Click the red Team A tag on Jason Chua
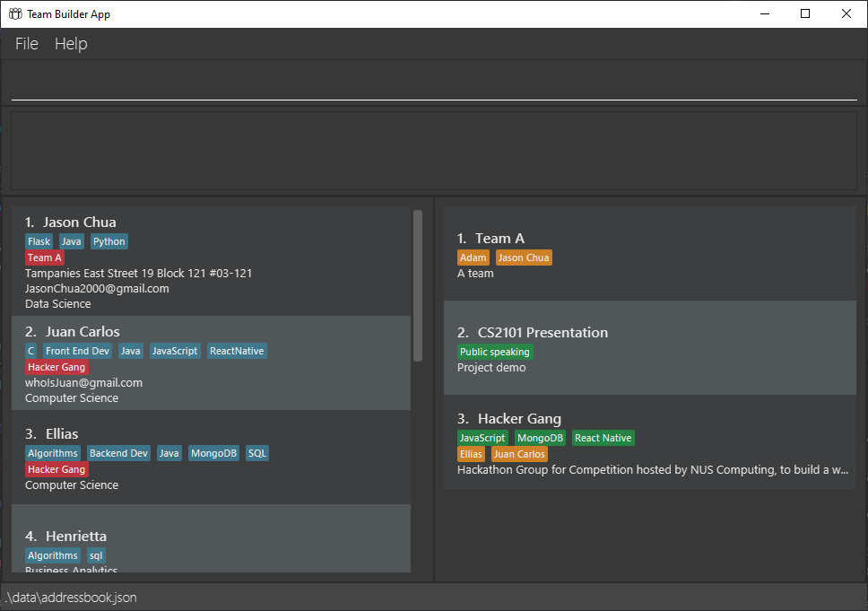868x611 pixels. (x=45, y=257)
